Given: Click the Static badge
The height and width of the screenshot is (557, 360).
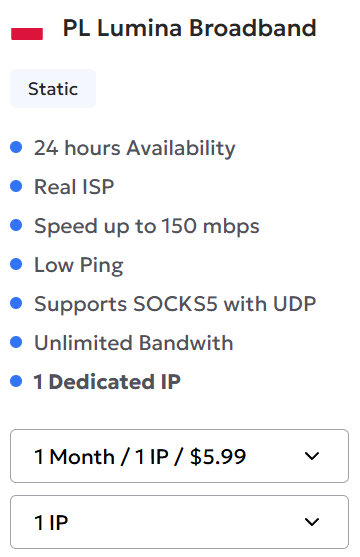Looking at the screenshot, I should (x=53, y=88).
